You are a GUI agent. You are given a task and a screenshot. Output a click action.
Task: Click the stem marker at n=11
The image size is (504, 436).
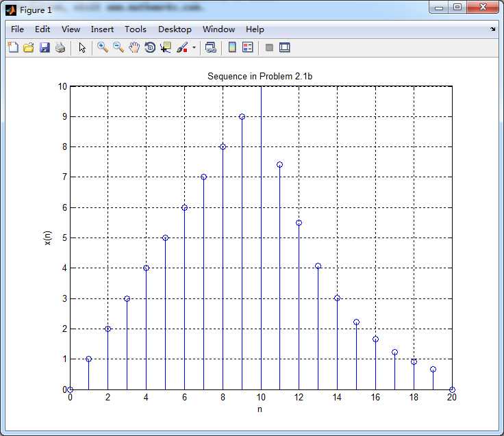(279, 165)
